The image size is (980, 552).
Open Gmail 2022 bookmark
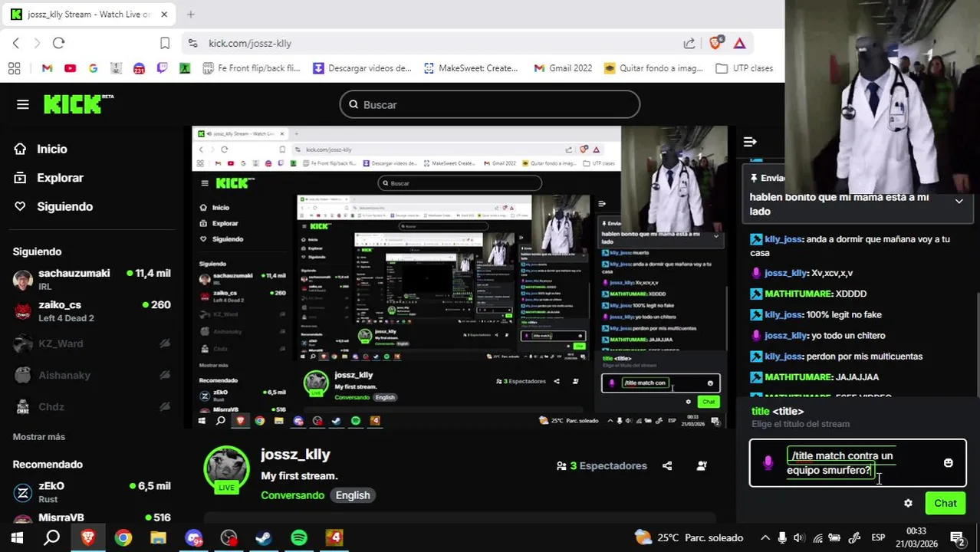[563, 68]
